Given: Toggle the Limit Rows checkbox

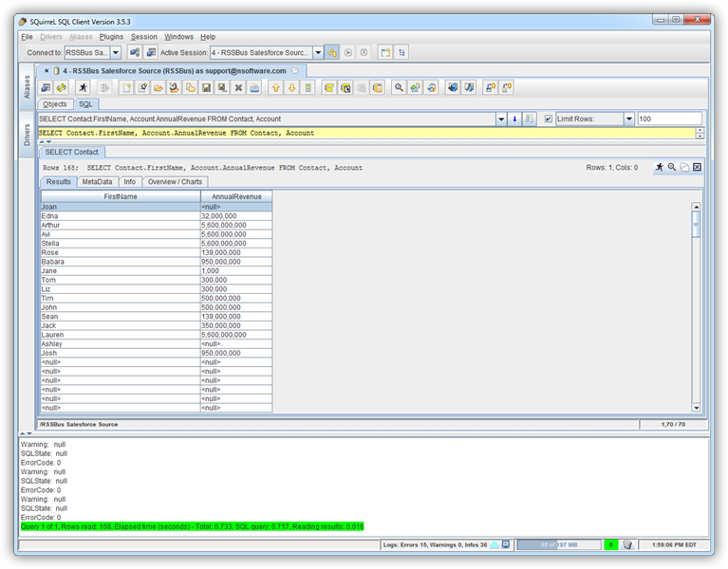Looking at the screenshot, I should point(549,119).
